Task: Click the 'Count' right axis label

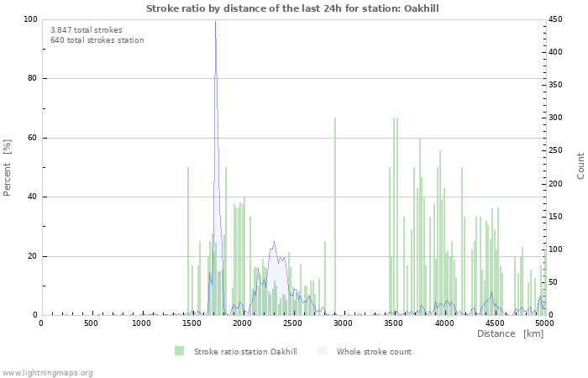Action: [x=580, y=165]
